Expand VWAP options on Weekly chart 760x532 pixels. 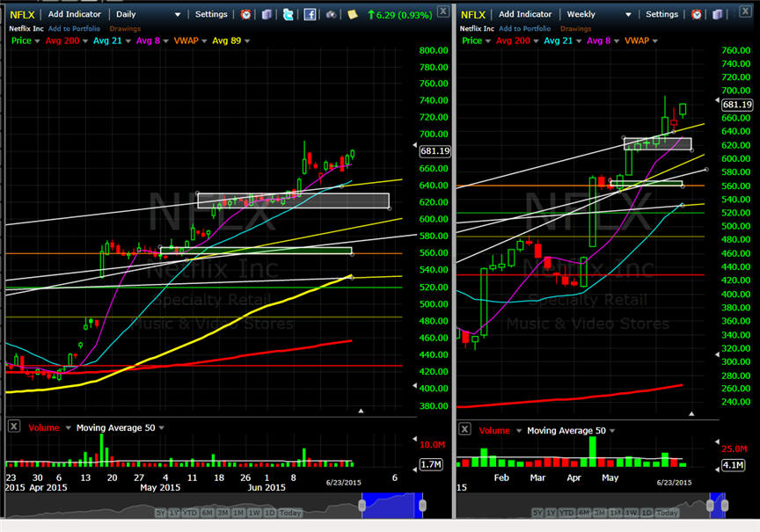click(x=655, y=41)
